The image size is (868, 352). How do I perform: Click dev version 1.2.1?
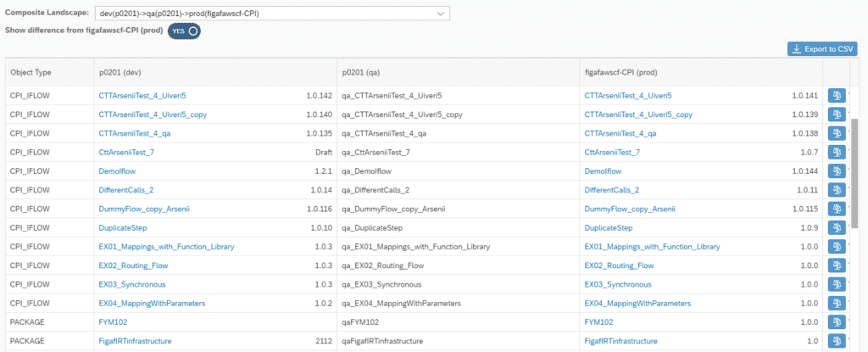323,171
